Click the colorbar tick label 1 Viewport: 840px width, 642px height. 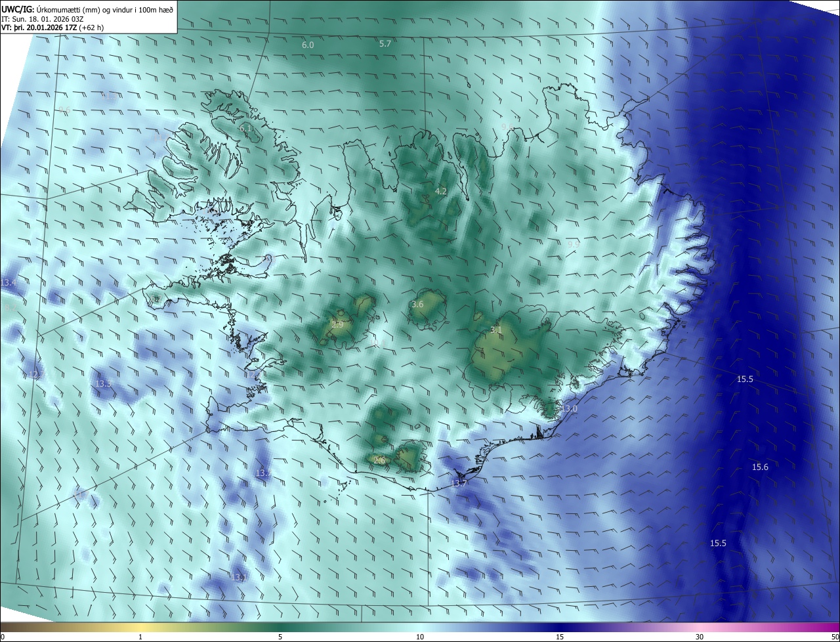140,637
